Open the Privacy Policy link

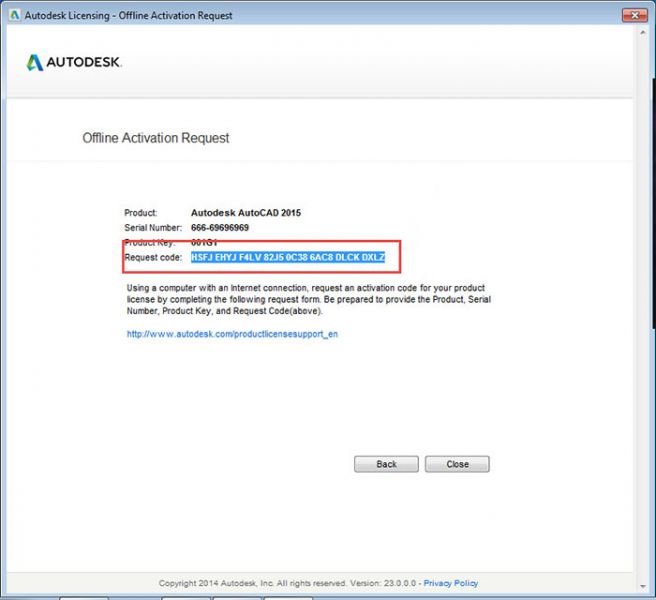(451, 583)
